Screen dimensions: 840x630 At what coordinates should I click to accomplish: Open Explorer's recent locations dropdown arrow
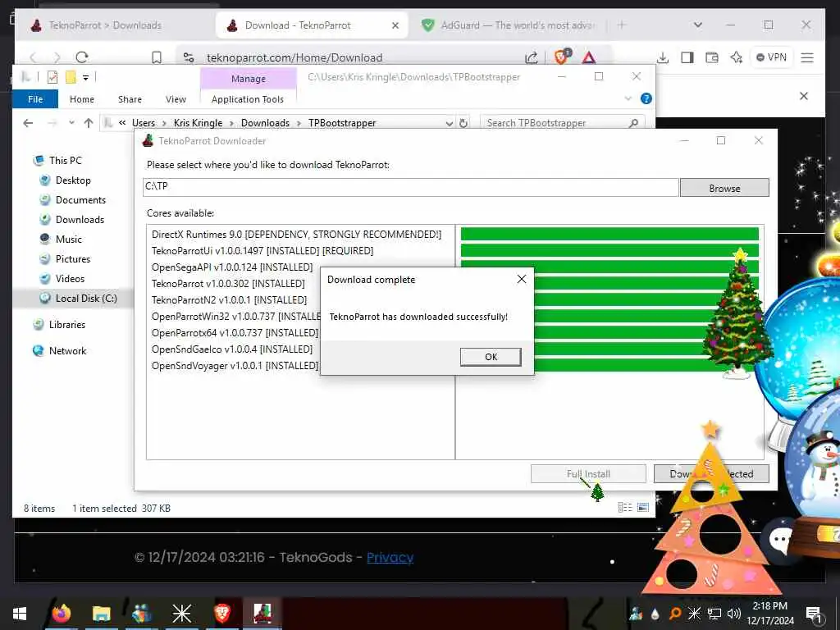pyautogui.click(x=71, y=123)
